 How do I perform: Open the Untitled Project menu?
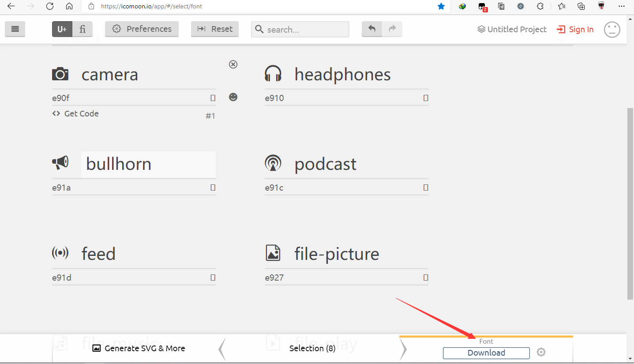(512, 30)
